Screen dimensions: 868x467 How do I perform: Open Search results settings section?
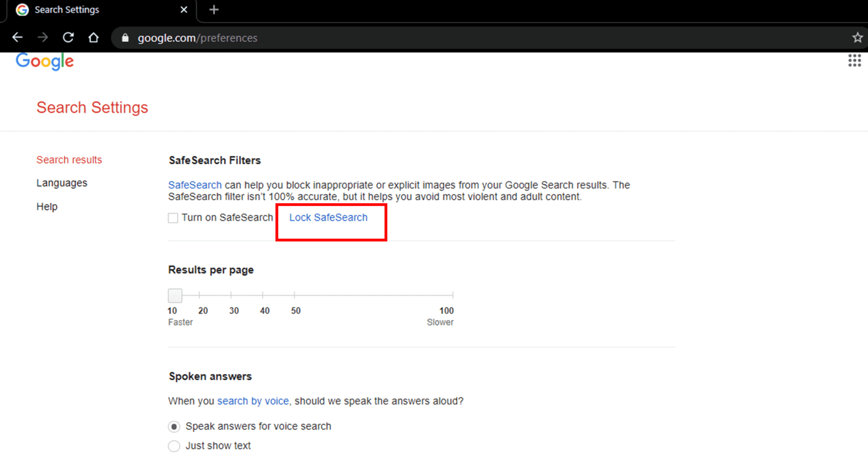(69, 160)
